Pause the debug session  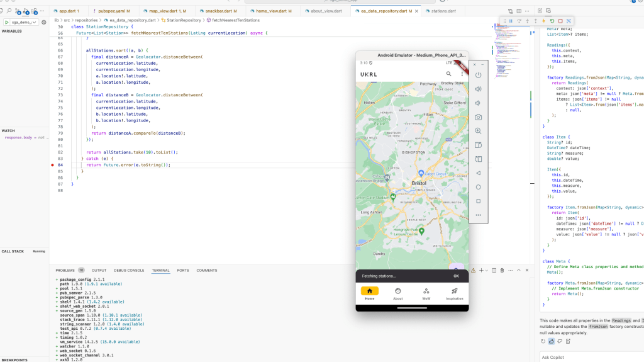511,21
